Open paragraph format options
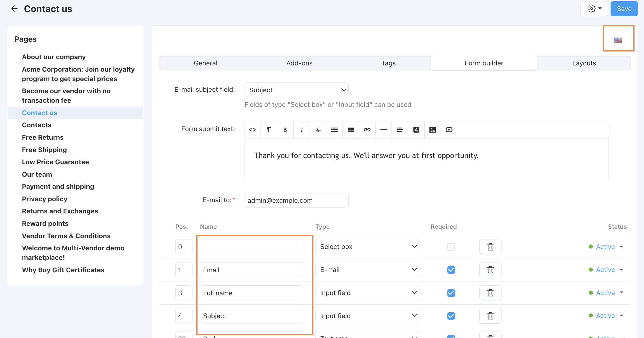Screen dimensions: 644x338 (269, 130)
